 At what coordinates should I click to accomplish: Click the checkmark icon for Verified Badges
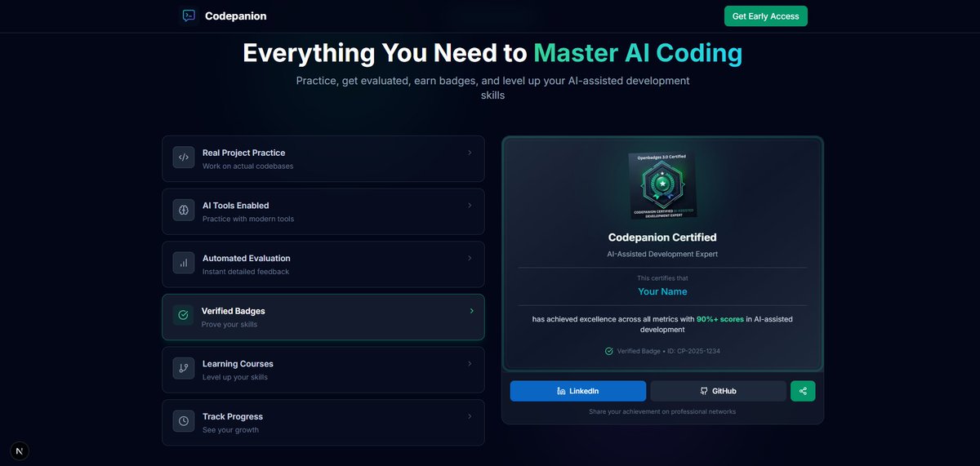tap(183, 315)
